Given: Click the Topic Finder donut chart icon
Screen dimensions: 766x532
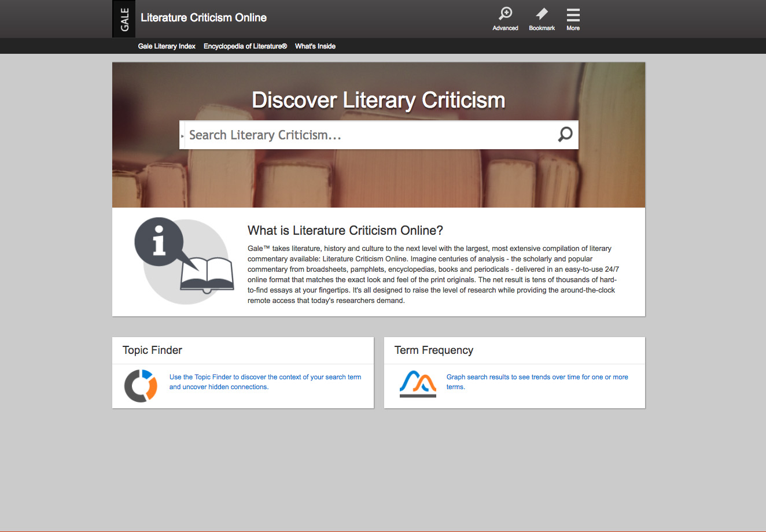Looking at the screenshot, I should [141, 386].
